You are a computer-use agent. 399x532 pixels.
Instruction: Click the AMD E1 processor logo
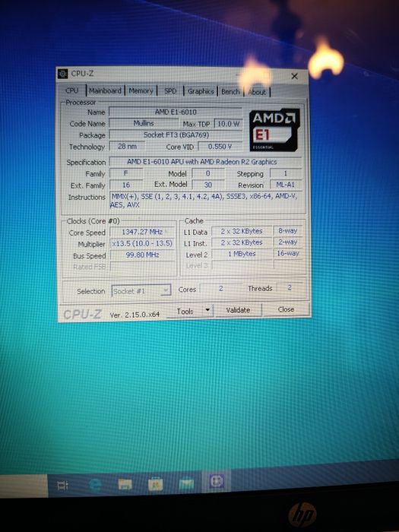(x=274, y=130)
